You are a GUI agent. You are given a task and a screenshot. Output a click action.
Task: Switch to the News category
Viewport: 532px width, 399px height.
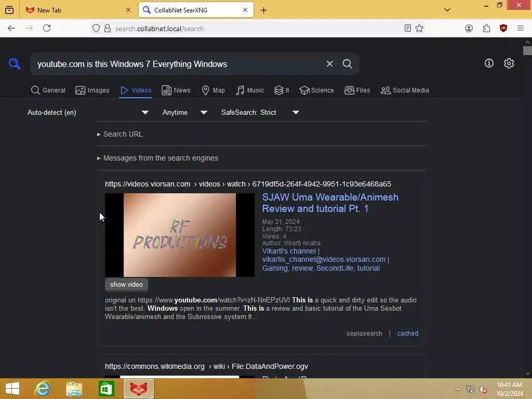click(x=176, y=90)
